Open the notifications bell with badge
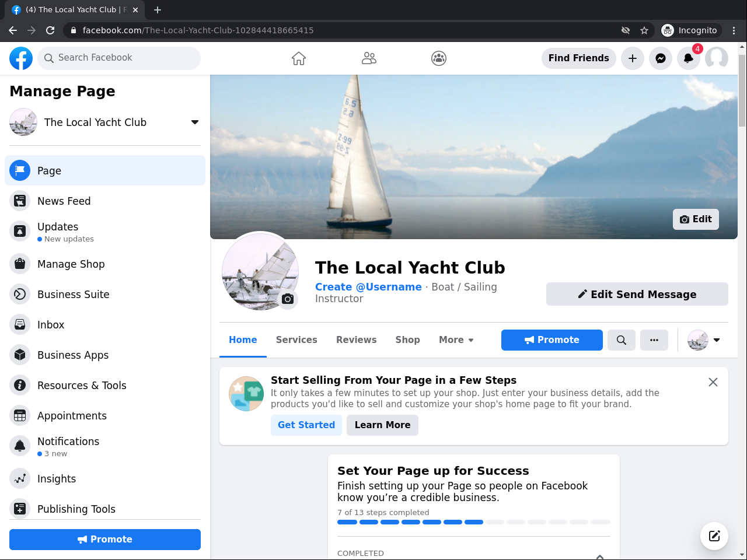This screenshot has width=747, height=560. coord(689,58)
